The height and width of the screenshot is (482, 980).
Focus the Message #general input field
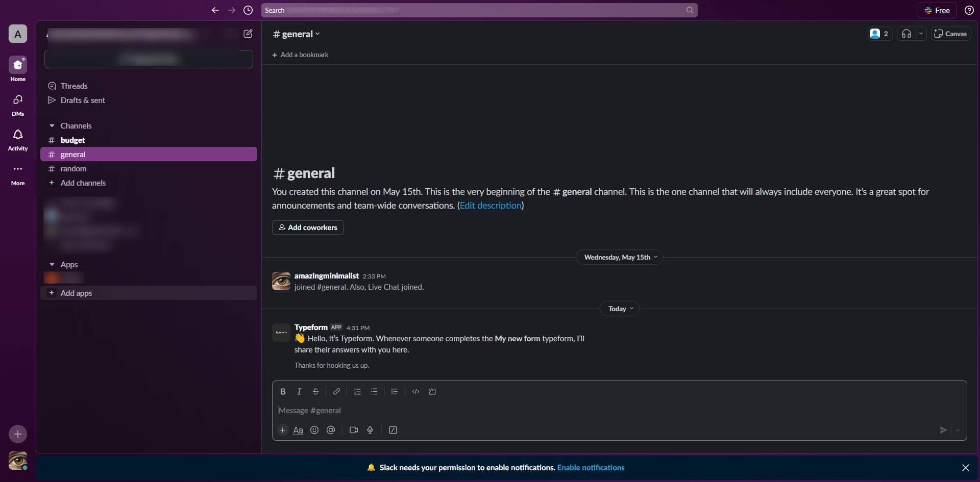pyautogui.click(x=619, y=411)
